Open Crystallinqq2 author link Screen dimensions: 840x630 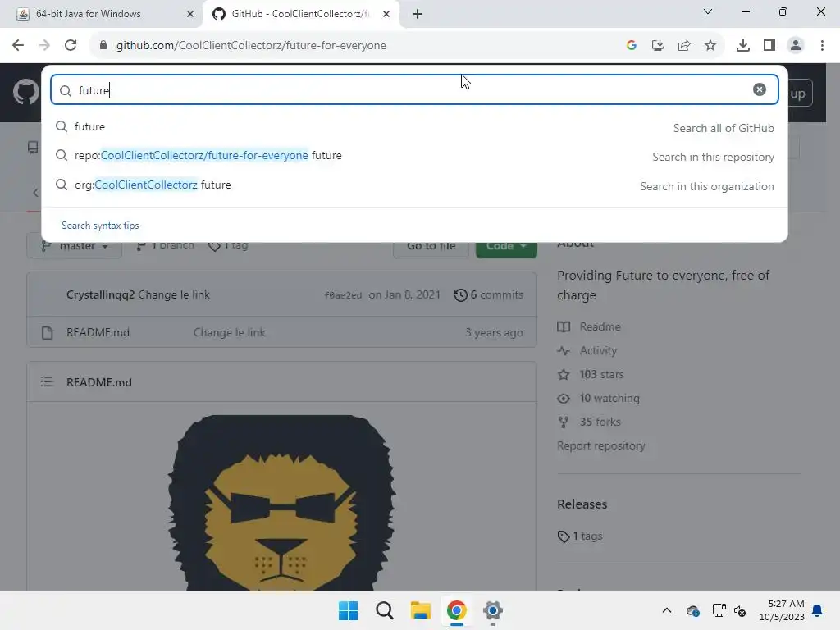pyautogui.click(x=100, y=294)
